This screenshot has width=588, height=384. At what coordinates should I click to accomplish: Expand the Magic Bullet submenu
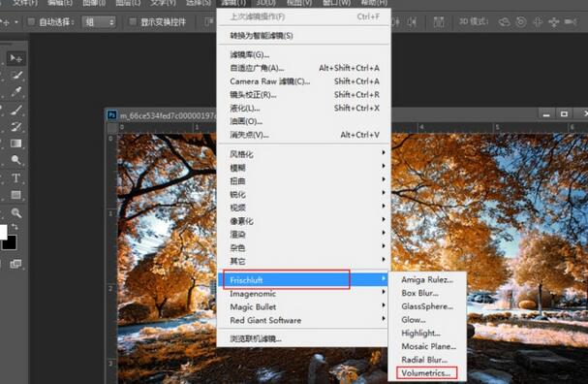pyautogui.click(x=304, y=306)
